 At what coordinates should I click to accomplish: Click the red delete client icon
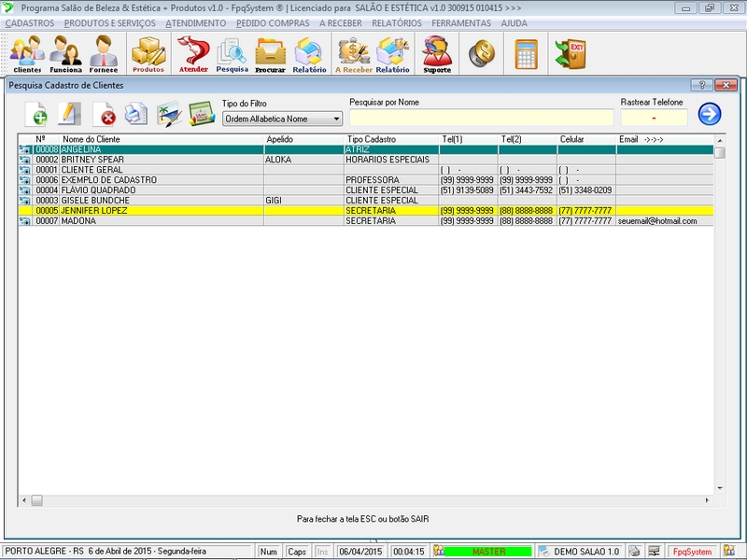(x=106, y=115)
